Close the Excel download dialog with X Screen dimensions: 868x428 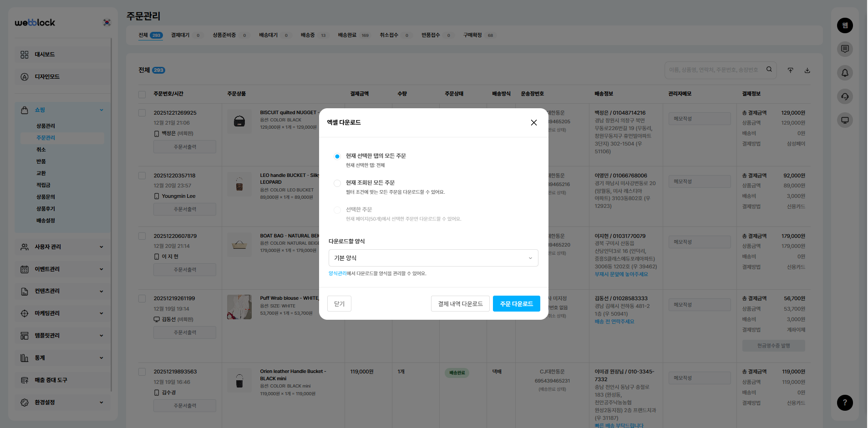533,123
